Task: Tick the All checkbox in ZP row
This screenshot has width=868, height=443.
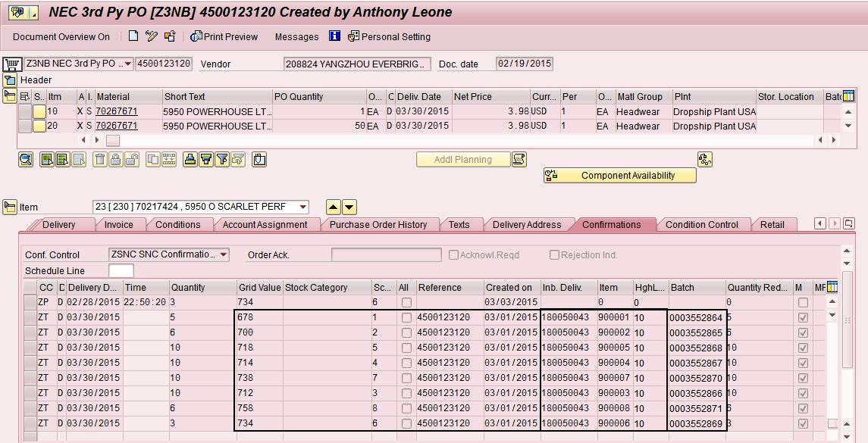Action: click(407, 303)
